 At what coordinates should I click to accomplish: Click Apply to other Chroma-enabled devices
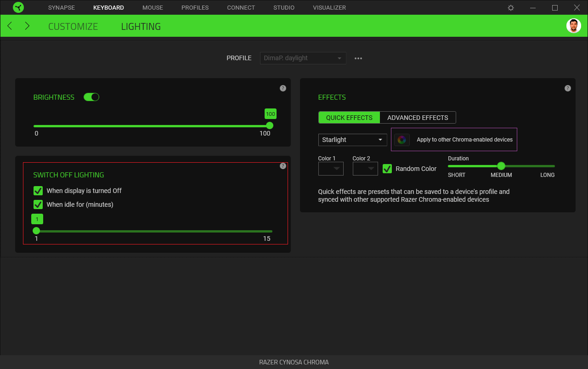click(x=464, y=139)
